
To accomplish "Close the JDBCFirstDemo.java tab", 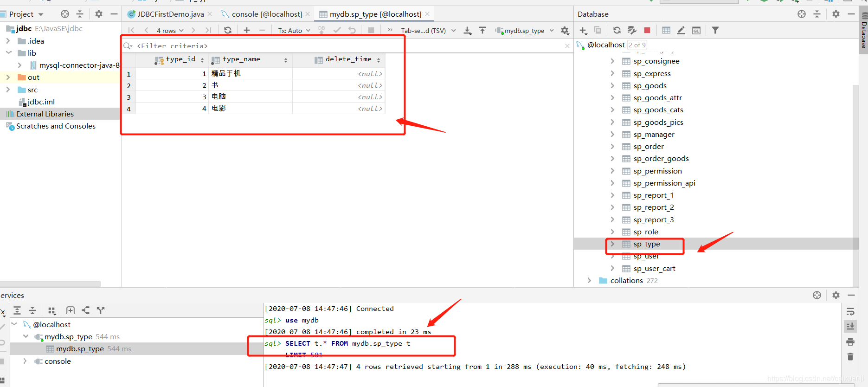I will 210,14.
